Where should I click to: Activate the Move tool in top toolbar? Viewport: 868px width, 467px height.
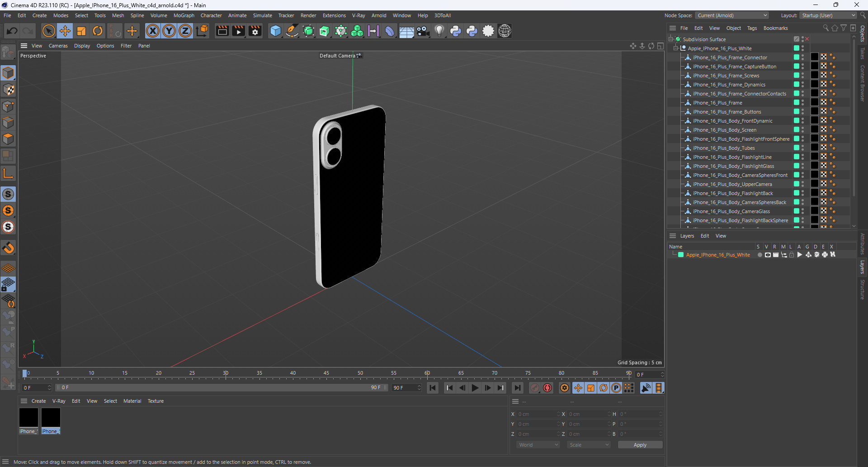(65, 31)
